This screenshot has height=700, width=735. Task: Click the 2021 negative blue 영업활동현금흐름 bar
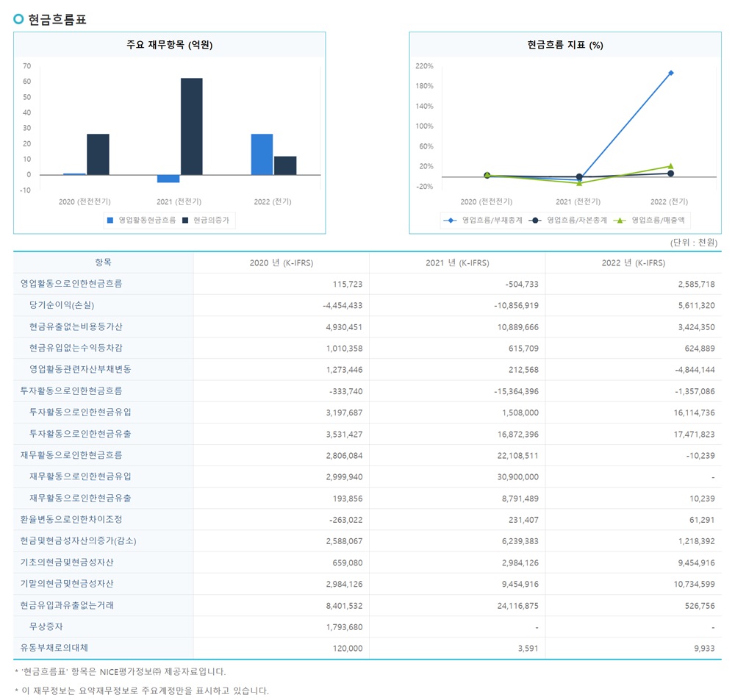pyautogui.click(x=168, y=179)
